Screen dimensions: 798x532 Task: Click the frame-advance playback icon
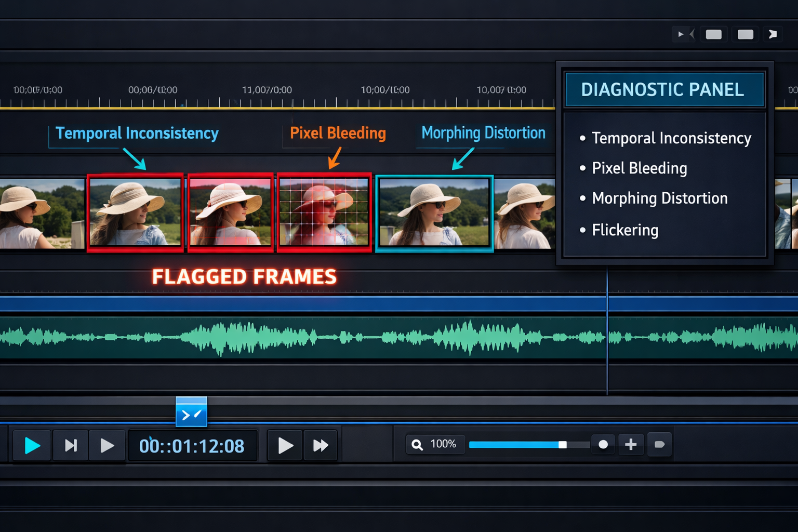pyautogui.click(x=107, y=445)
